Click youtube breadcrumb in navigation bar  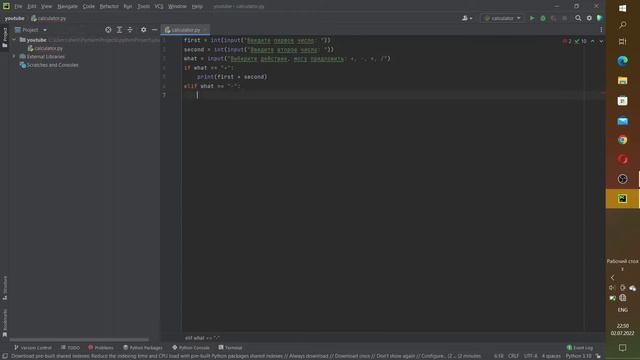point(14,18)
